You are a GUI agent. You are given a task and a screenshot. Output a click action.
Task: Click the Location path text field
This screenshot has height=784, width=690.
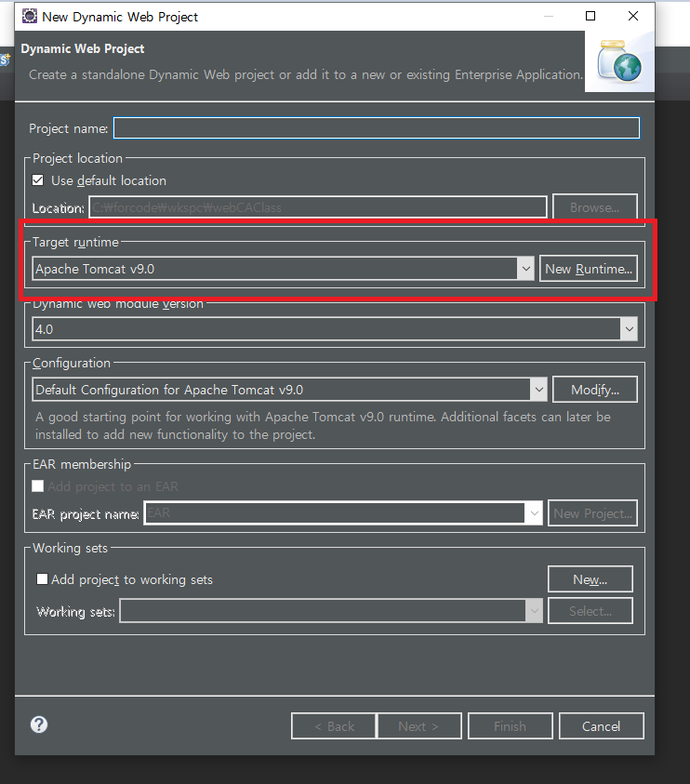(318, 207)
